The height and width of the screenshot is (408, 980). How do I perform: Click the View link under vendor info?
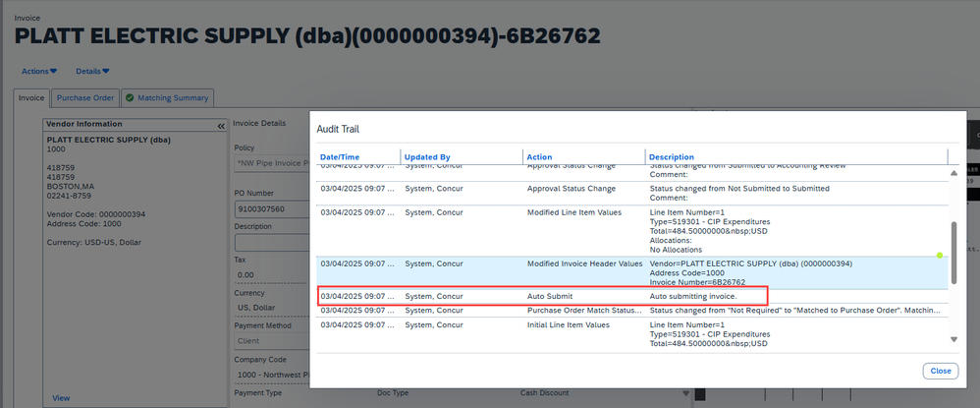click(x=61, y=398)
